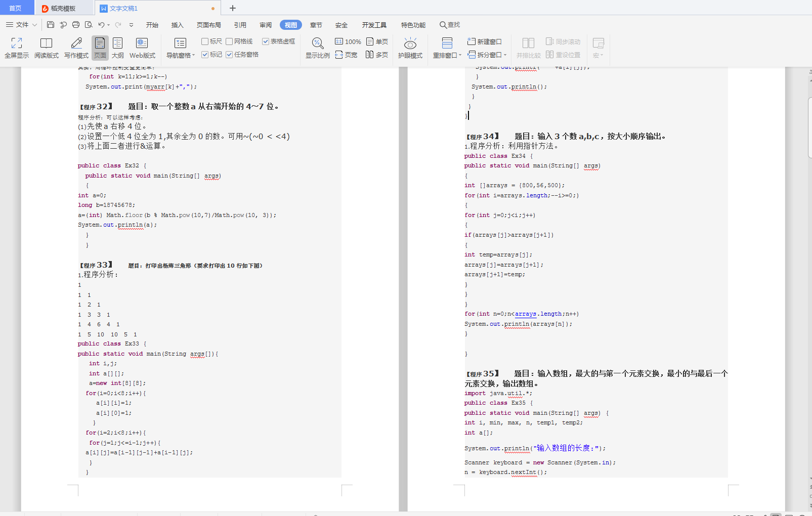
Task: Switch to Writing mode (写作模式)
Action: (x=76, y=49)
